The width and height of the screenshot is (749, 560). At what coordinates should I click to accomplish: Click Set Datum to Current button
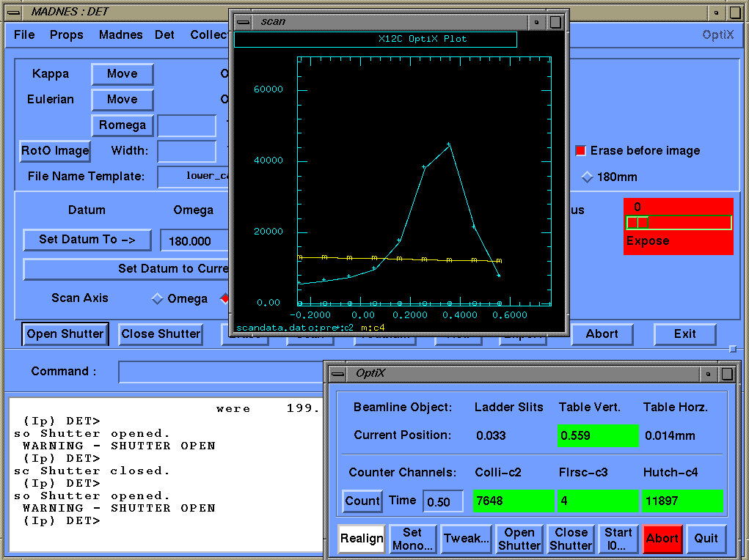126,269
